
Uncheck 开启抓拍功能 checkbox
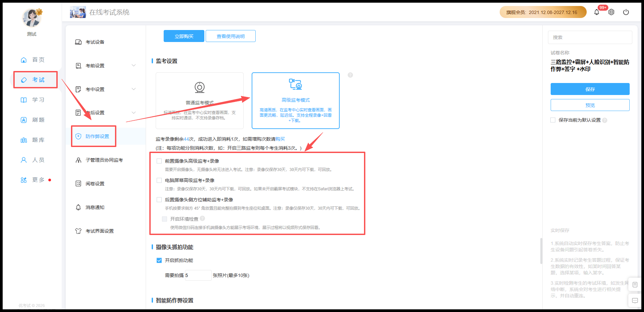159,260
